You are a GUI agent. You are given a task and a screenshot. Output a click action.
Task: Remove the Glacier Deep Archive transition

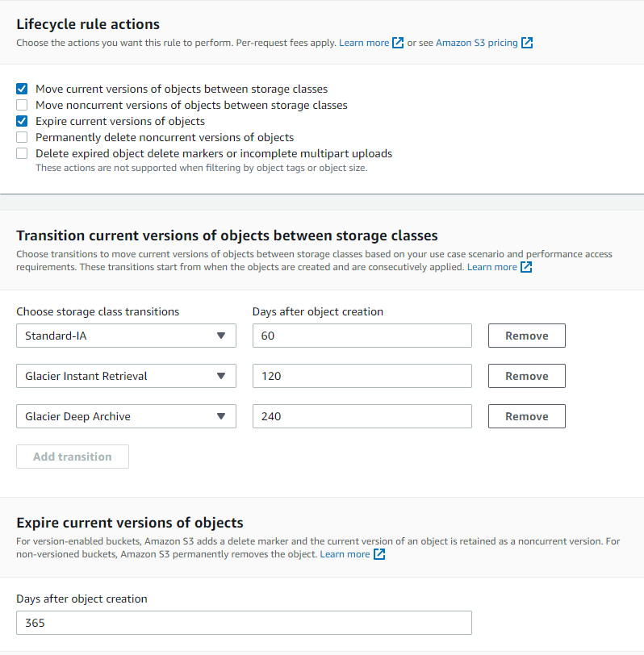(x=526, y=416)
